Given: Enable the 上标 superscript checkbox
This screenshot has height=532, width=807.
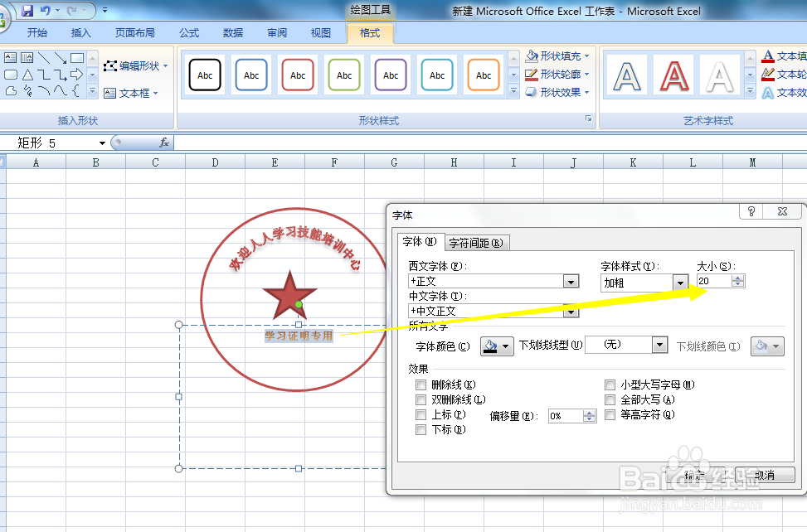Looking at the screenshot, I should (x=421, y=414).
